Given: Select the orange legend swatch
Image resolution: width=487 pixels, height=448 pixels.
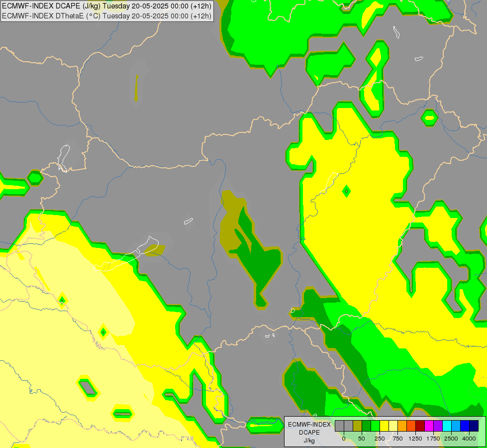Looking at the screenshot, I should click(x=402, y=426).
